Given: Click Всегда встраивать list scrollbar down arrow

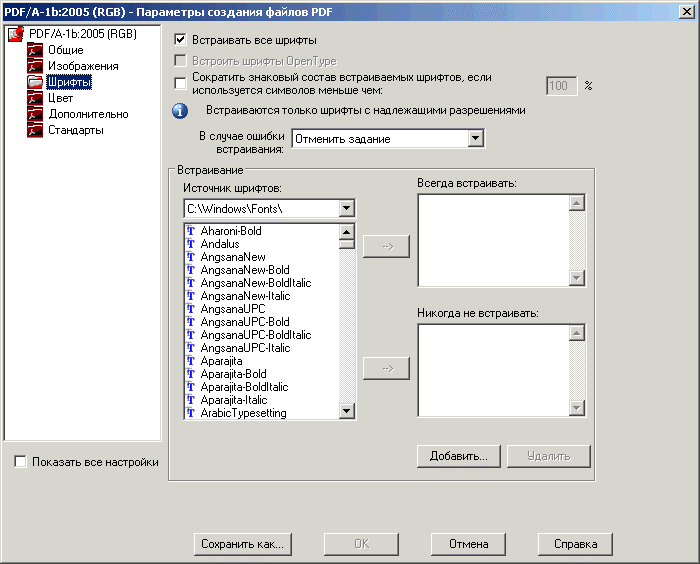Looking at the screenshot, I should pos(577,278).
